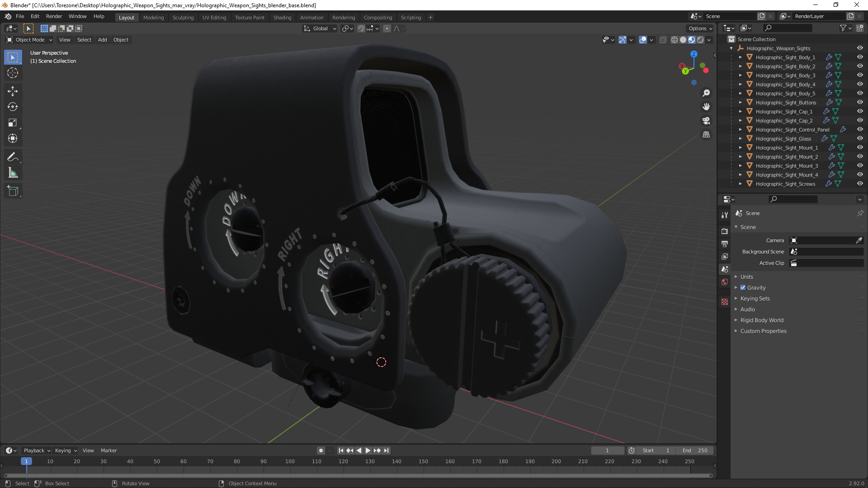Collapse the Holographic_Weapon_Sights collection
This screenshot has width=868, height=488.
pos(731,48)
